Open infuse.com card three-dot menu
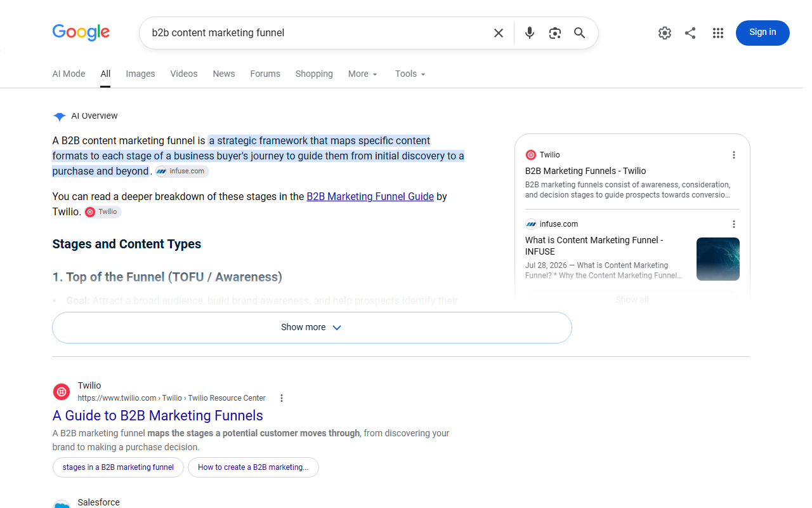The image size is (812, 508). 734,224
